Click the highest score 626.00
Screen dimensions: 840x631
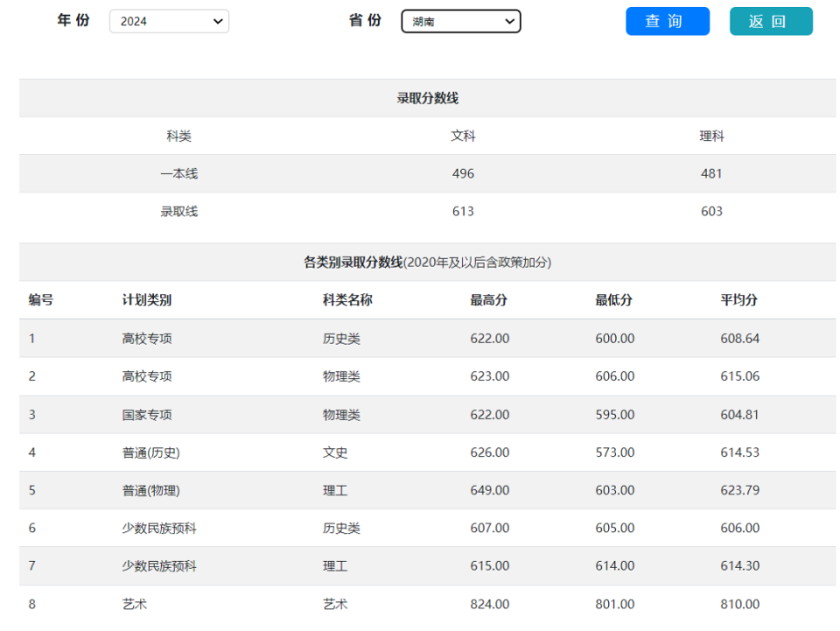490,452
